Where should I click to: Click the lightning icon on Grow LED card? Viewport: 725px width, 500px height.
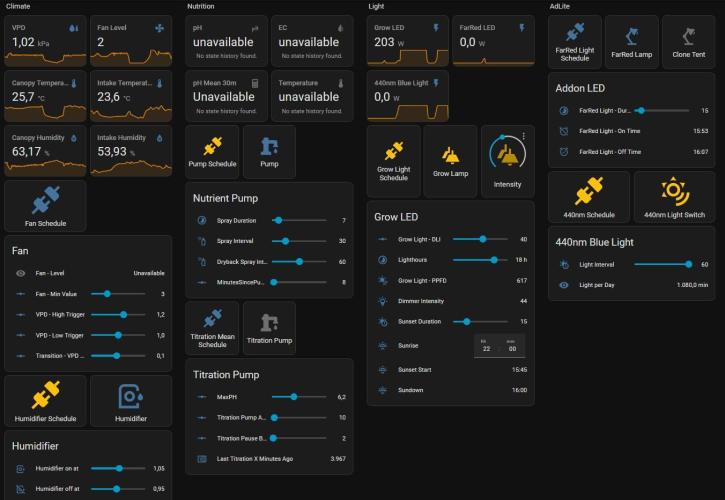436,28
